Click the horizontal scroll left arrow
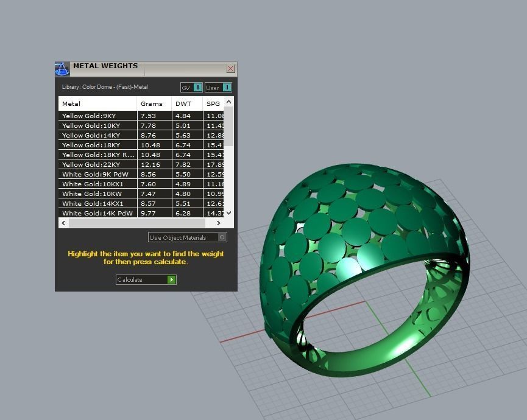This screenshot has height=420, width=527. coord(63,223)
